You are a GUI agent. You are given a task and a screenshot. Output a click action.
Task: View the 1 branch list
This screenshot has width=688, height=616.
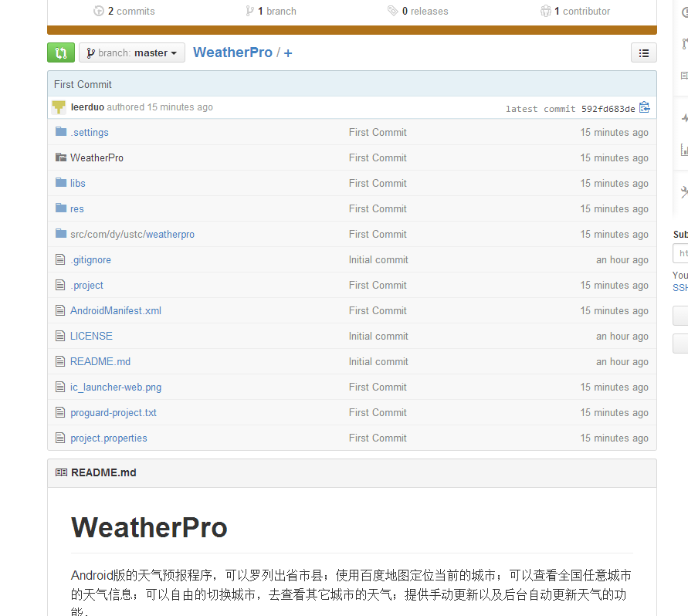coord(271,11)
